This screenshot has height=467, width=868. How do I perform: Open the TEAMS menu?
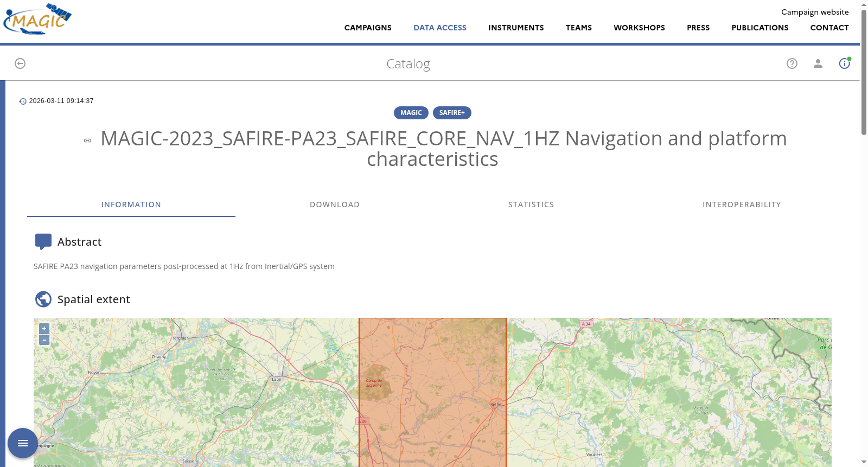point(579,28)
